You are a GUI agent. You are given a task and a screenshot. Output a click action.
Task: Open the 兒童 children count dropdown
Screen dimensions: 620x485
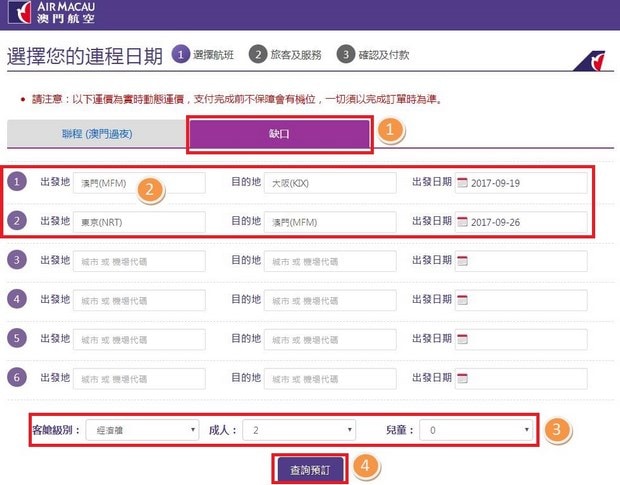point(476,430)
